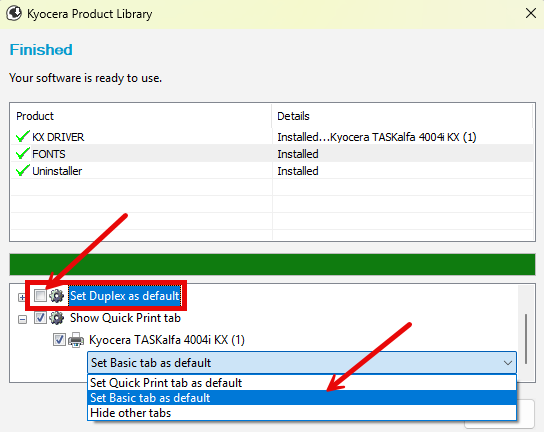Click the Installed detail in the Uninstaller row
This screenshot has height=432, width=544.
click(x=298, y=171)
